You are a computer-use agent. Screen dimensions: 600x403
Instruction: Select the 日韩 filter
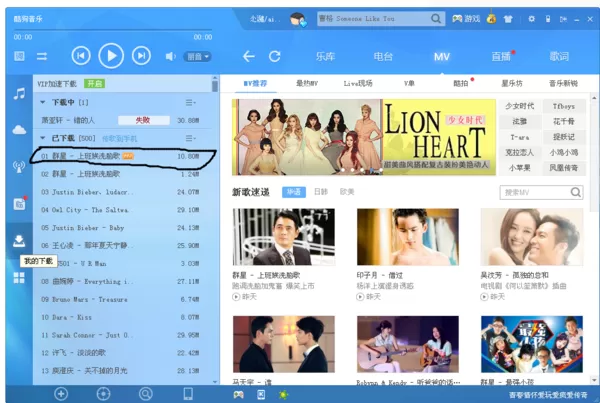click(x=321, y=192)
